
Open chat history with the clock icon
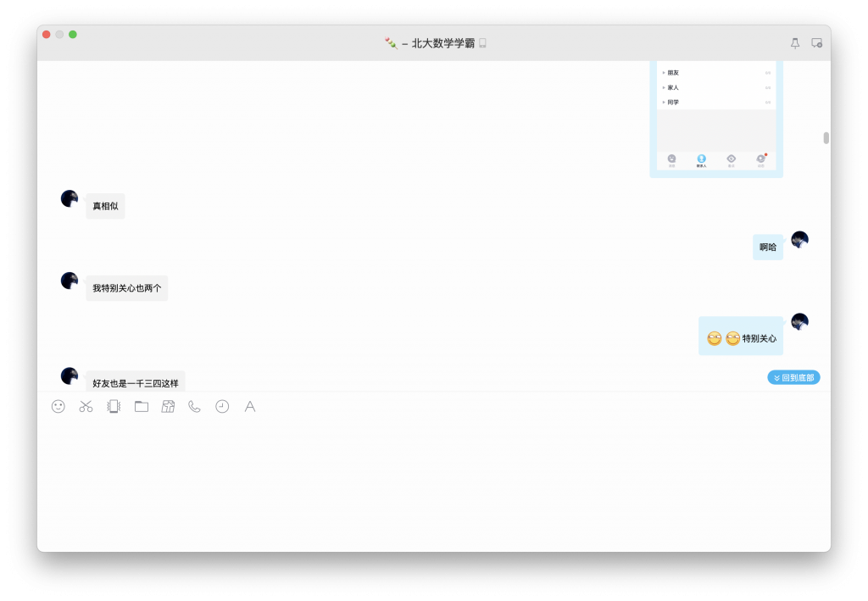point(221,407)
